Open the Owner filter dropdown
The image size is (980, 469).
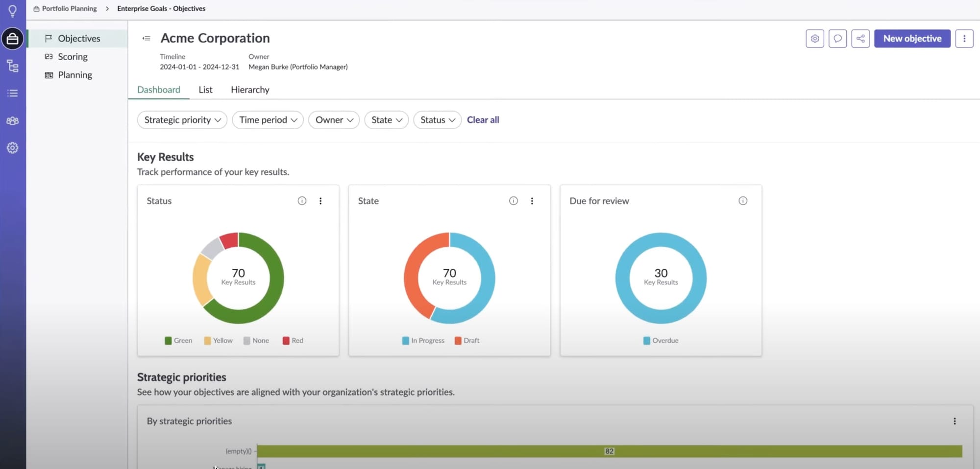click(x=334, y=120)
